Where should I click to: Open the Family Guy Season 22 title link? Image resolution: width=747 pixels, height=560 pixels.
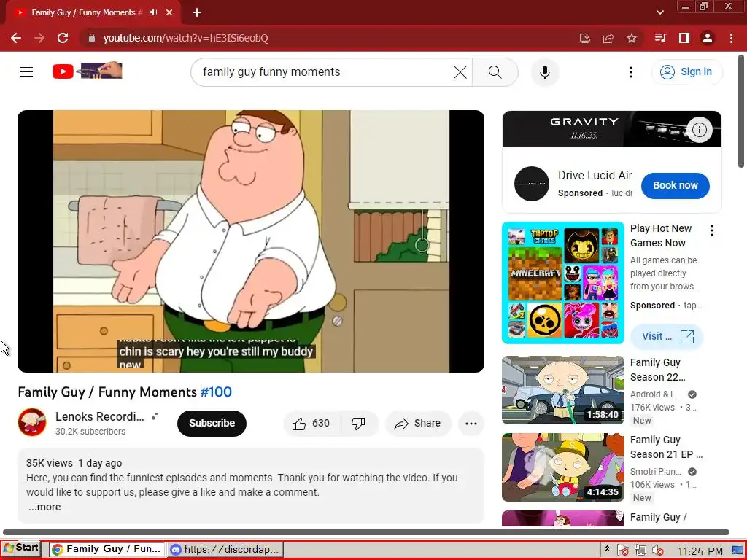[x=657, y=370]
